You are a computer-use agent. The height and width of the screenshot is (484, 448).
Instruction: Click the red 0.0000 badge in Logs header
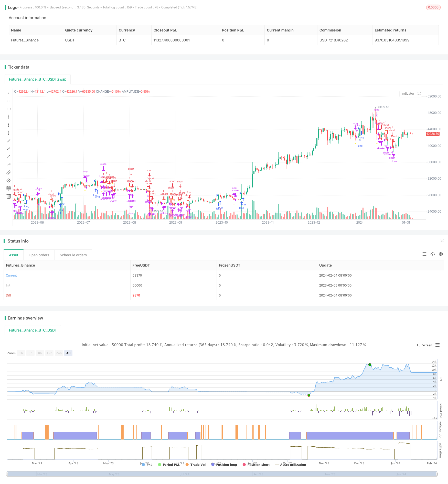point(433,7)
